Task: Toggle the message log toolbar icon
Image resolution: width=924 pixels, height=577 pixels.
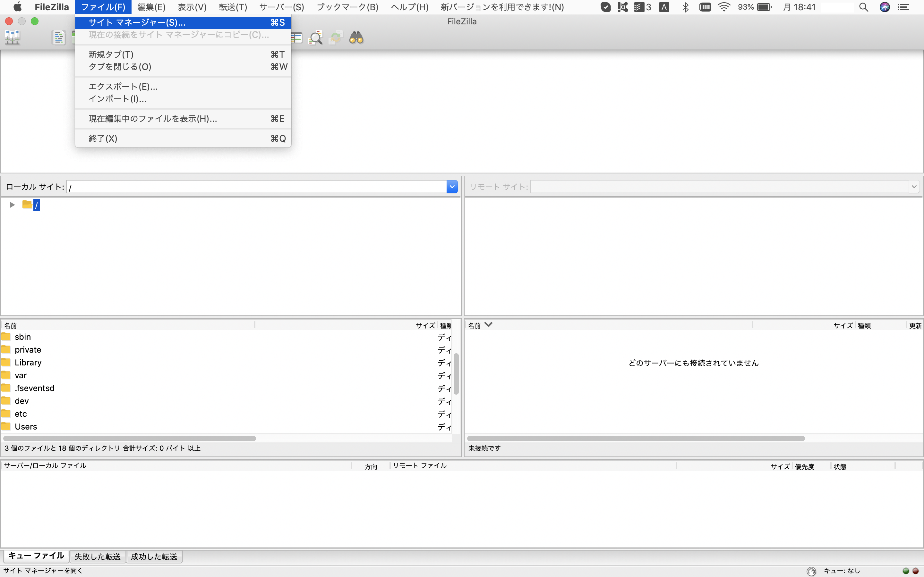Action: [x=58, y=38]
